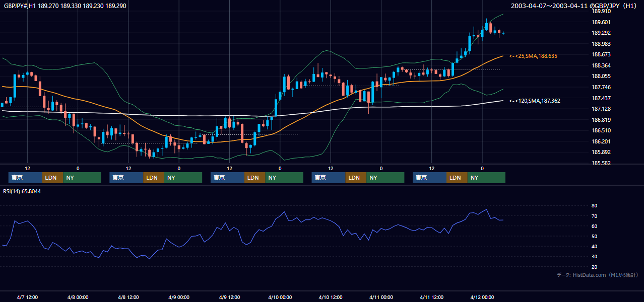Click price axis value 188.983
The height and width of the screenshot is (302, 644).
tap(601, 44)
